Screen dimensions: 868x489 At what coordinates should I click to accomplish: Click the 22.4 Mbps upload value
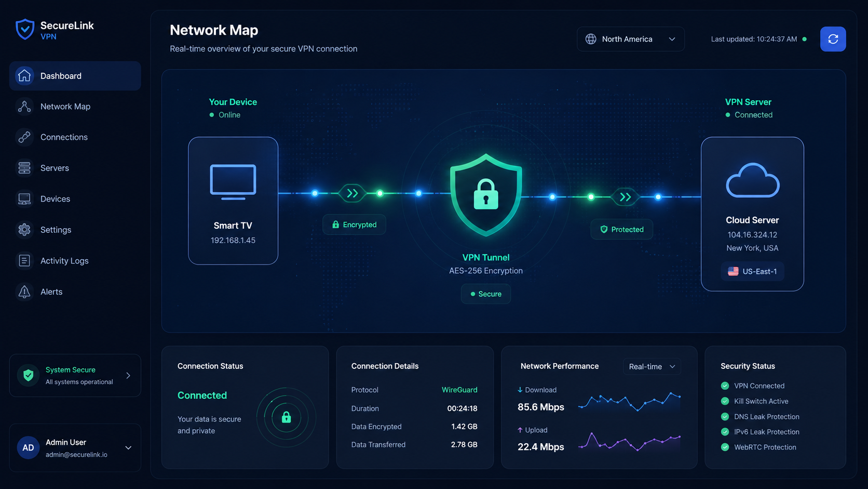[541, 447]
